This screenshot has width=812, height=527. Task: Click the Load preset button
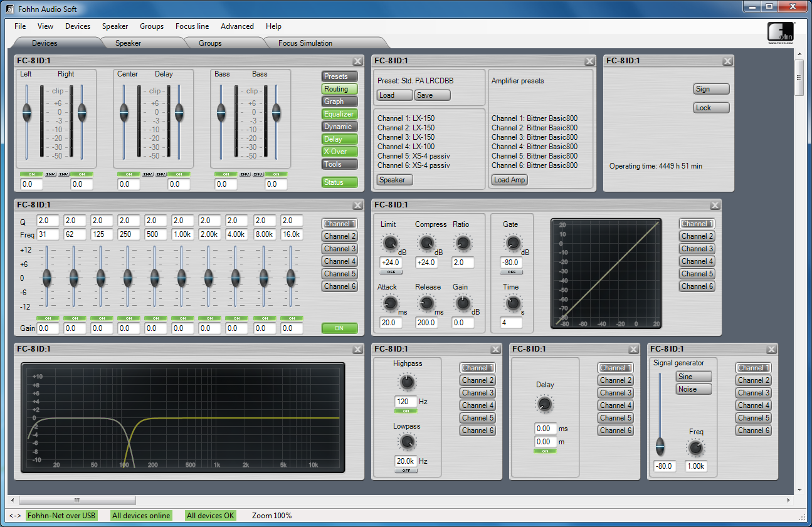[395, 95]
